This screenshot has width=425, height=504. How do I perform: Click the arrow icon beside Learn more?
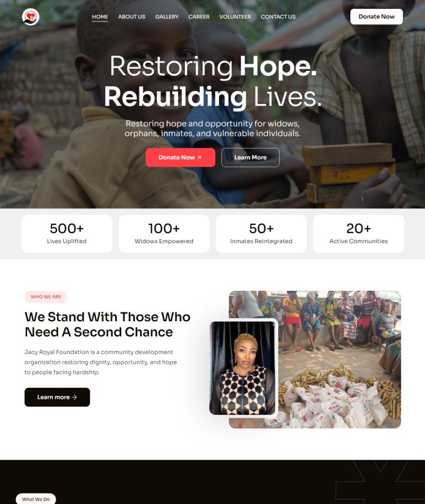74,397
